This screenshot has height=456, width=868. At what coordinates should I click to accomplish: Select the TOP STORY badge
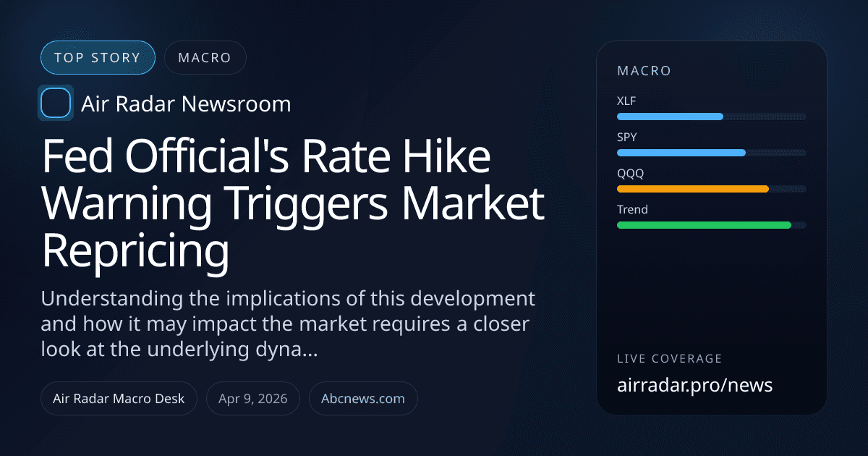[x=98, y=57]
